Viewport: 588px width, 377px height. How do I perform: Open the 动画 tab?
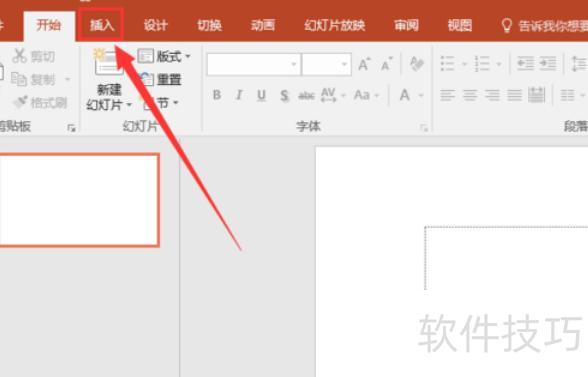click(x=263, y=25)
